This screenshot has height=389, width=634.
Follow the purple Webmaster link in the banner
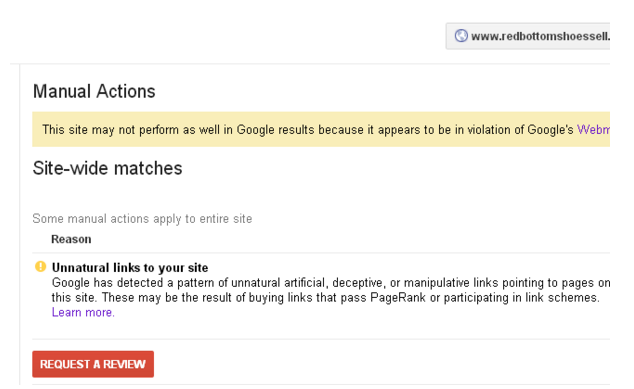[593, 130]
